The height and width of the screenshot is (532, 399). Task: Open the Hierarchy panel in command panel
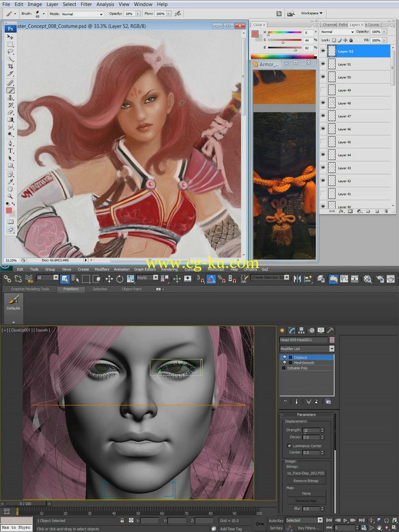301,330
